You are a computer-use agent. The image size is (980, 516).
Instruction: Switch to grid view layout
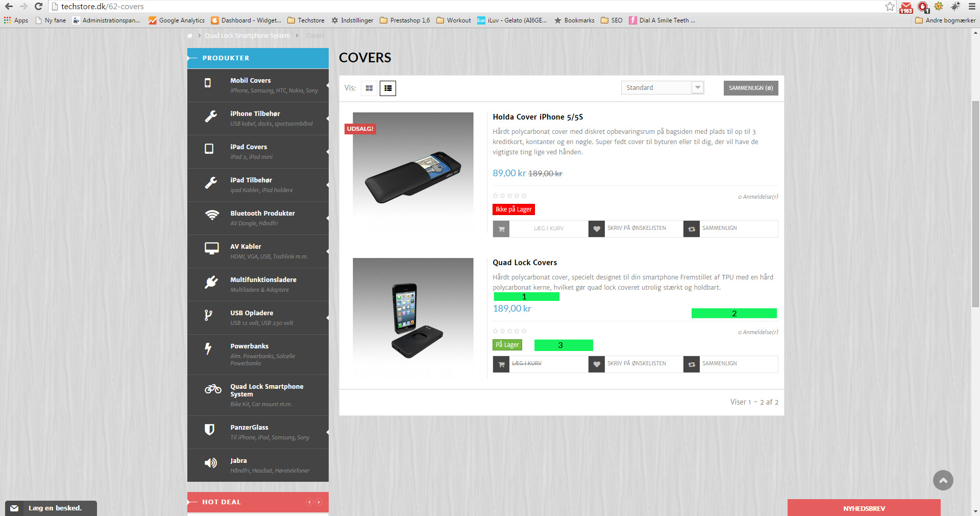[369, 88]
